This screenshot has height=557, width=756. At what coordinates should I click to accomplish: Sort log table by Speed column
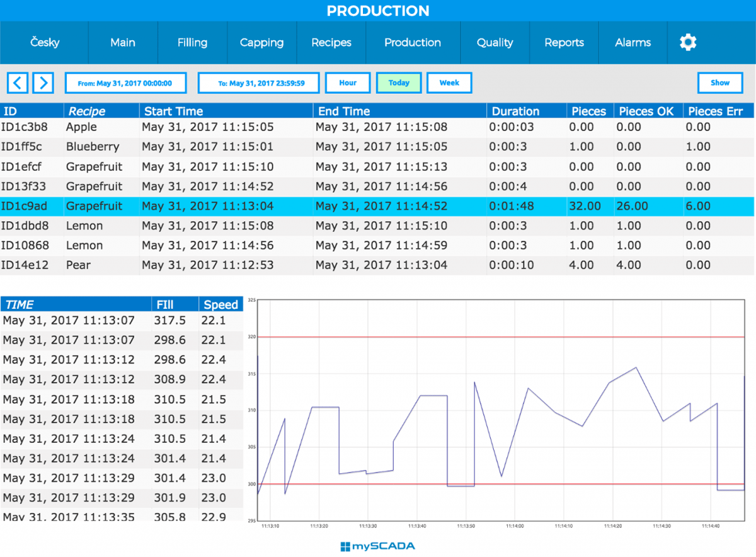coord(221,305)
